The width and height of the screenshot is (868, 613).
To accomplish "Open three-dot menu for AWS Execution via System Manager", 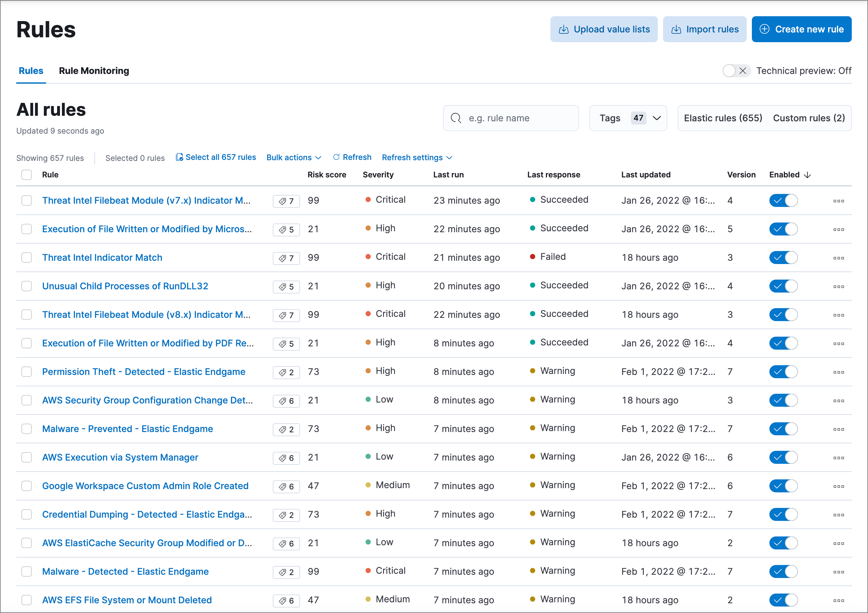I will (838, 458).
